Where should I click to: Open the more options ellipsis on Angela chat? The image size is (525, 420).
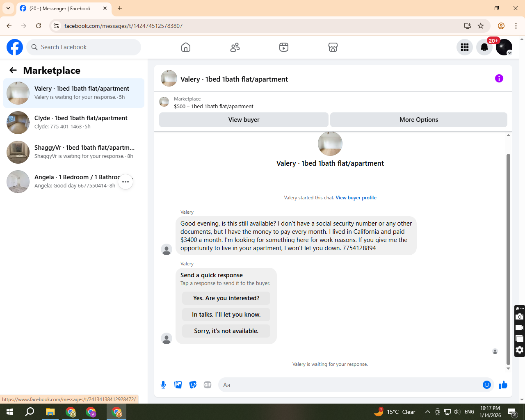(126, 182)
